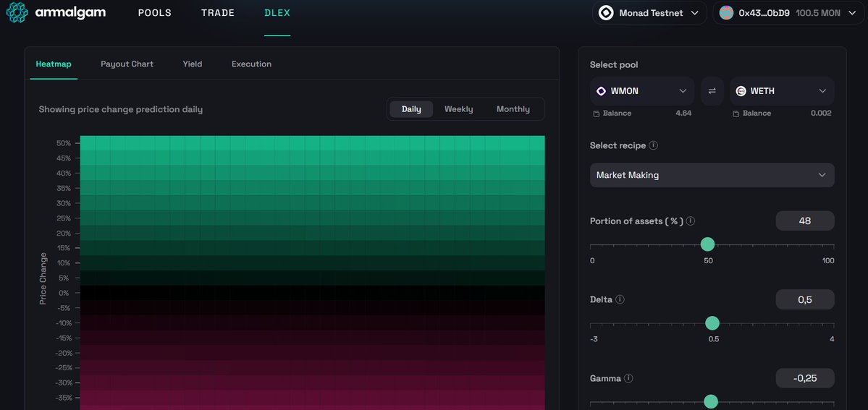Switch to the Heatmap tab
This screenshot has height=410, width=868.
point(54,64)
